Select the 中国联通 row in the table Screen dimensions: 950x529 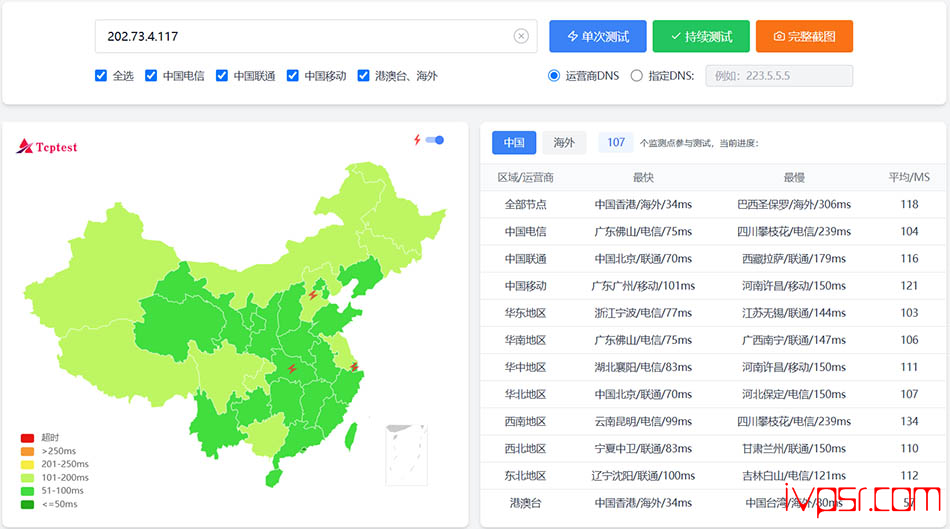coord(712,259)
